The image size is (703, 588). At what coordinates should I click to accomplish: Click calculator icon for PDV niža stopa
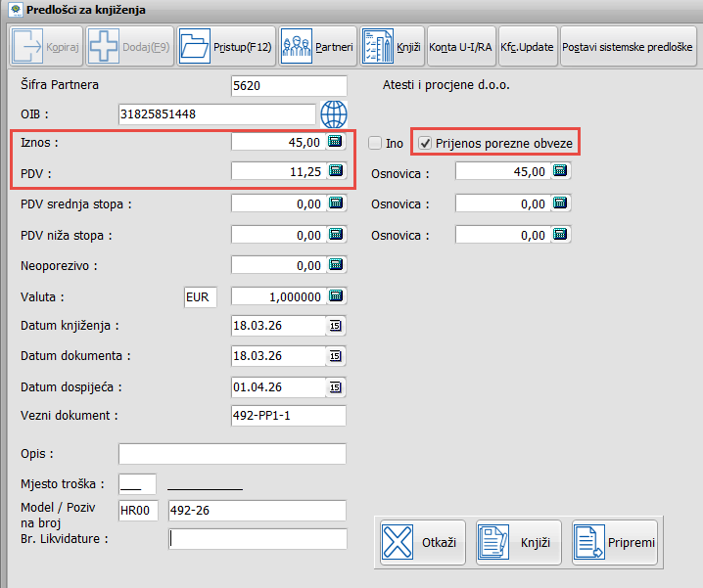tap(336, 235)
